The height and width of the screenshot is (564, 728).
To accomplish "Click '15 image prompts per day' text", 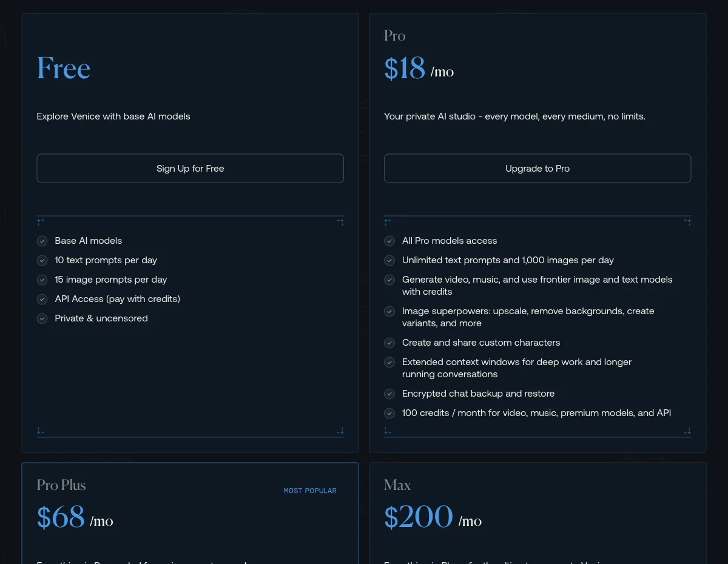I will (x=111, y=280).
